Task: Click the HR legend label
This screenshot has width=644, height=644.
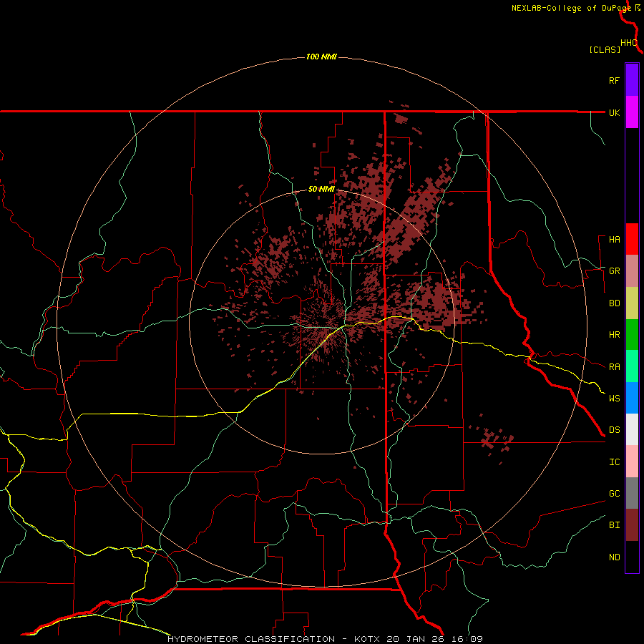Action: click(x=614, y=335)
